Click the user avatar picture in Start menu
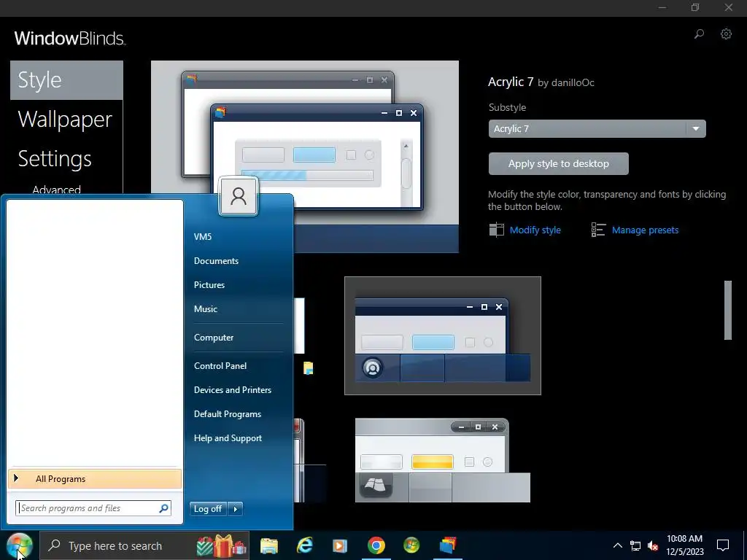The image size is (747, 560). pos(239,196)
